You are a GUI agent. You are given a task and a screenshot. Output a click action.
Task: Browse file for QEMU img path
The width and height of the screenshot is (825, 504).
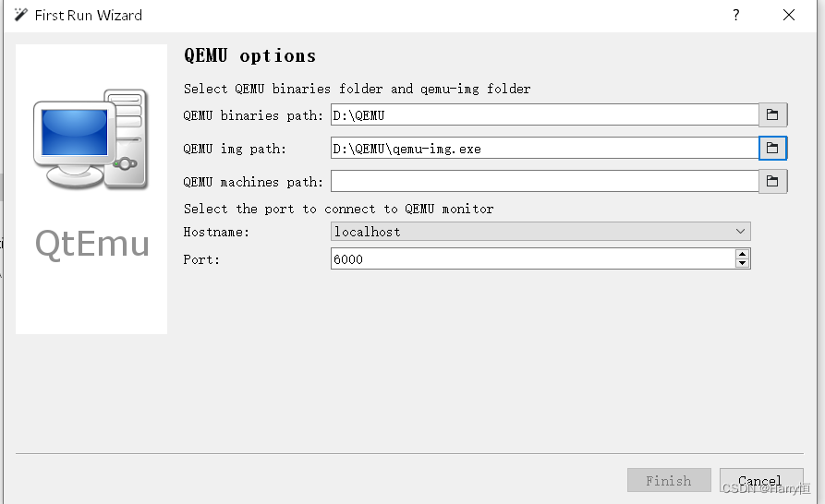click(x=772, y=148)
